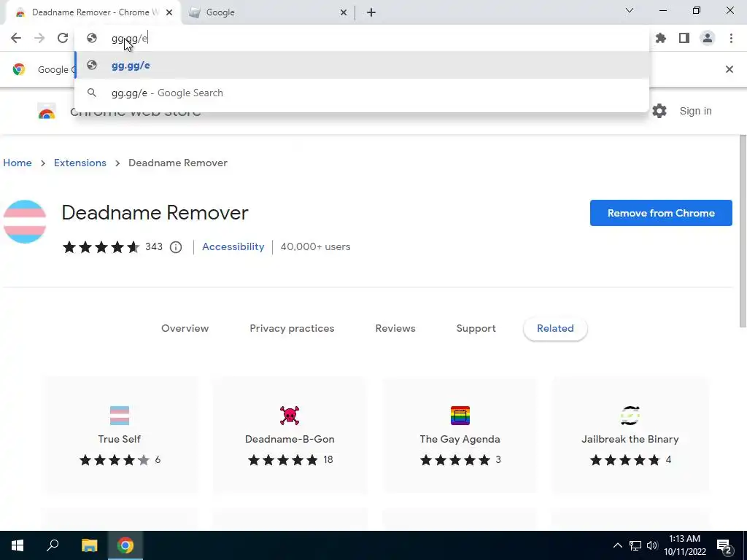The image size is (747, 560).
Task: Click Remove from Chrome button
Action: tap(661, 213)
